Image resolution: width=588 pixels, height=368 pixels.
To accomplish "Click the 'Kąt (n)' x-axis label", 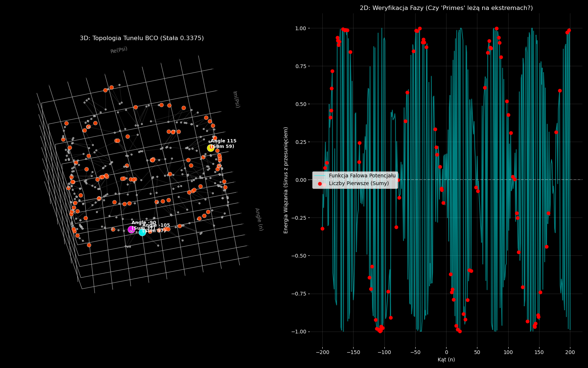I will [446, 360].
